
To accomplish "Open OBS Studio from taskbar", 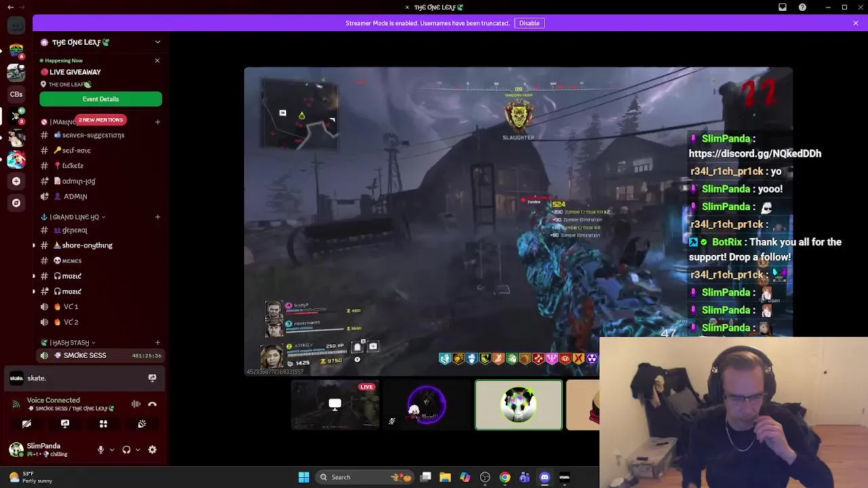I will pos(485,477).
